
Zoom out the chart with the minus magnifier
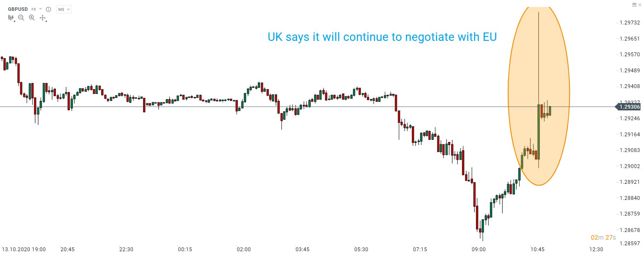(21, 18)
